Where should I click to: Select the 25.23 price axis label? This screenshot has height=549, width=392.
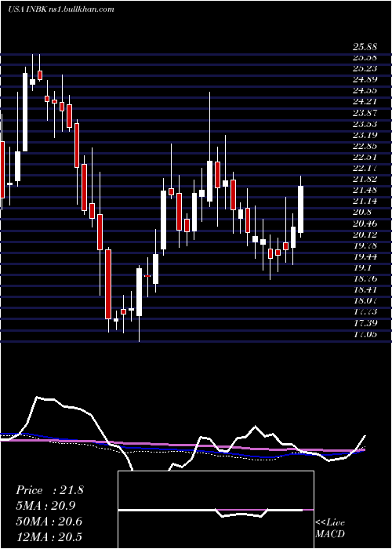(364, 69)
